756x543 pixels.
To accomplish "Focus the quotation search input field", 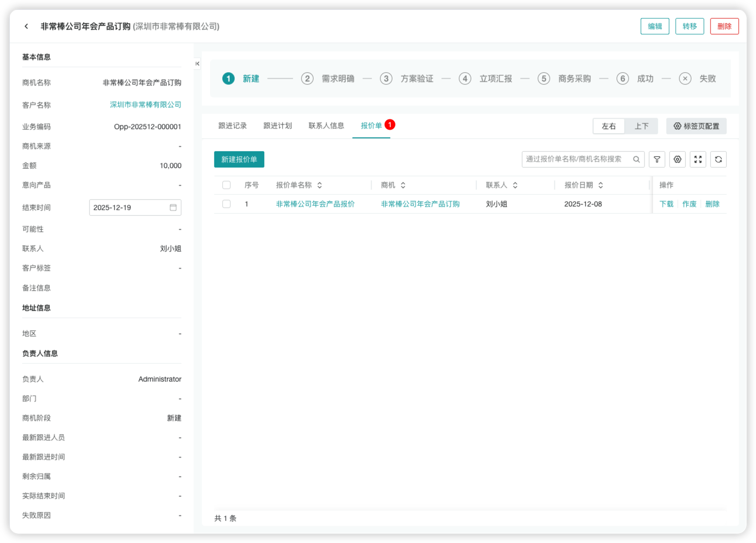I will (576, 159).
